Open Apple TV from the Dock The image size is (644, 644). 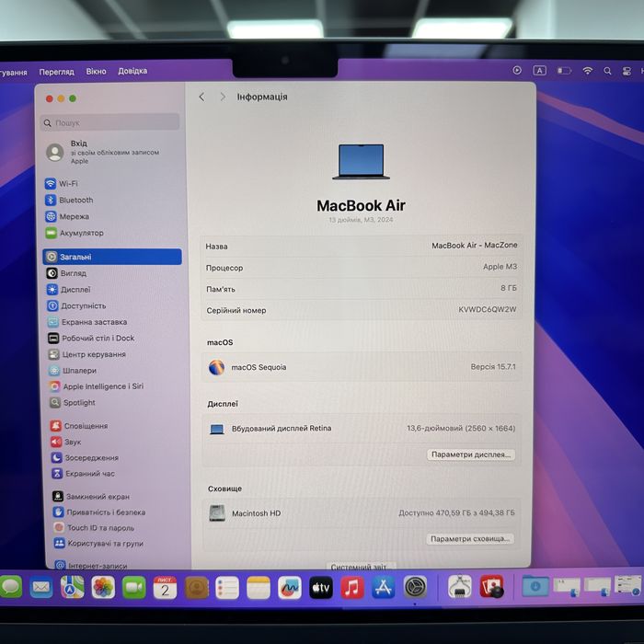tap(321, 588)
